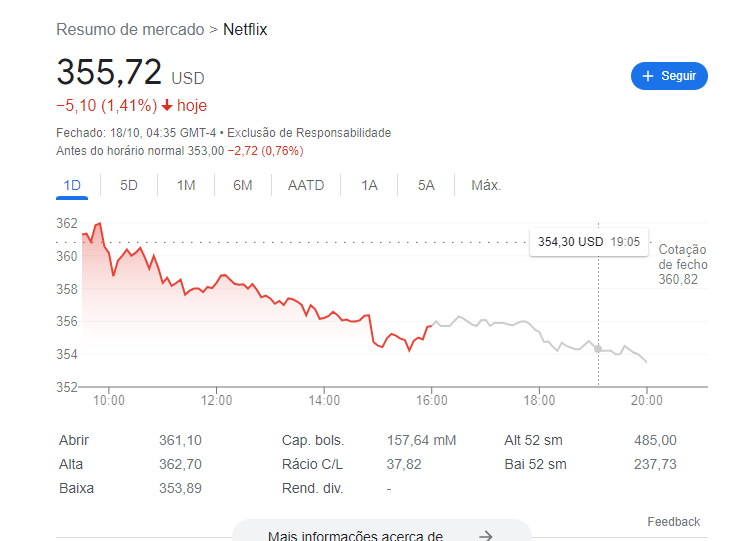Screen dimensions: 751x541
Task: Show the 6M chart range
Action: pos(243,185)
